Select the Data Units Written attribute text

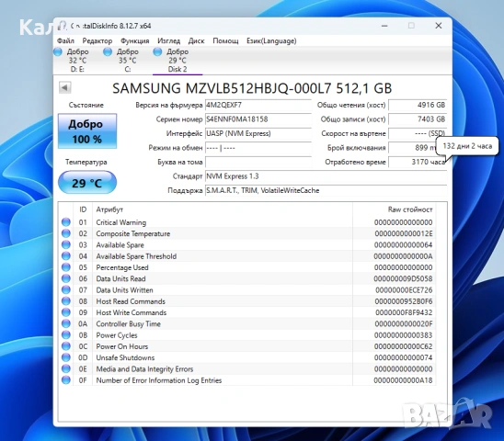pyautogui.click(x=125, y=289)
